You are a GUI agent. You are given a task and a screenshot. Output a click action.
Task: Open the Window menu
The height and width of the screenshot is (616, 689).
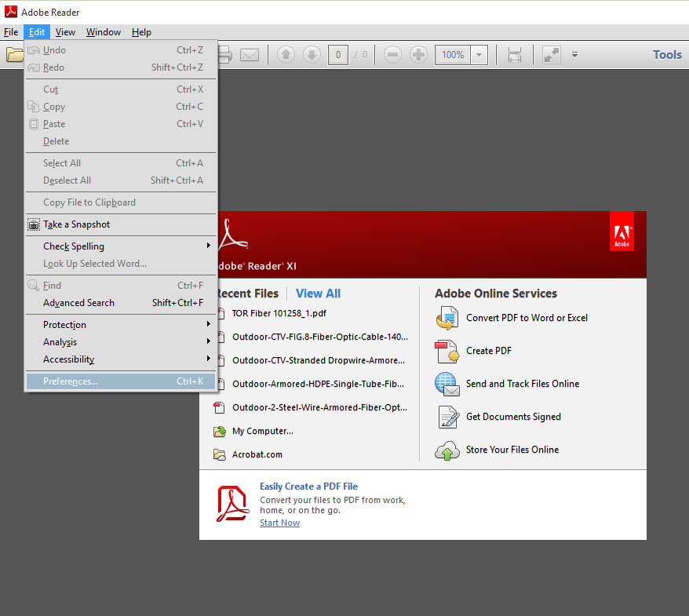(104, 32)
